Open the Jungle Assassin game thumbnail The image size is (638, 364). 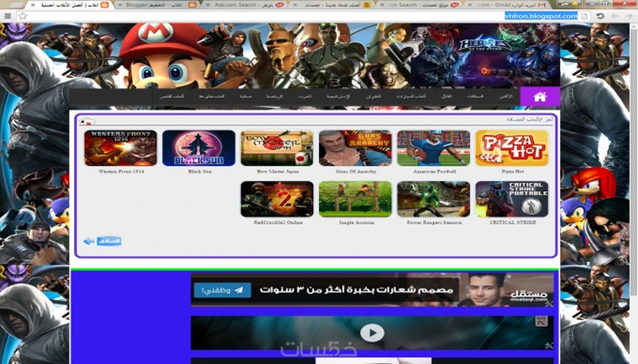pos(355,199)
